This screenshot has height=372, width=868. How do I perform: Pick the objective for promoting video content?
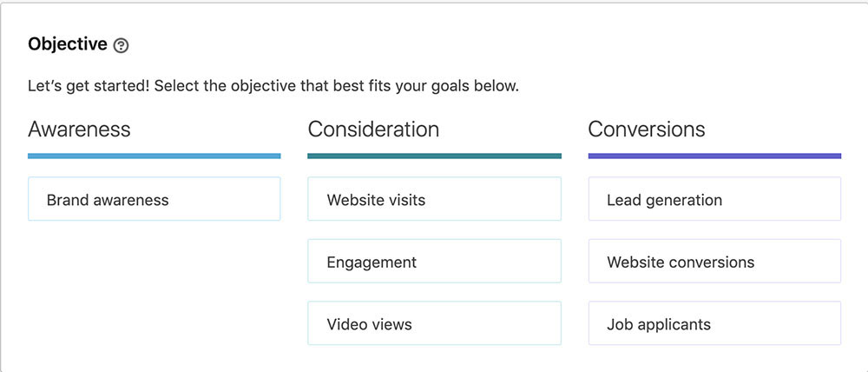tap(434, 323)
